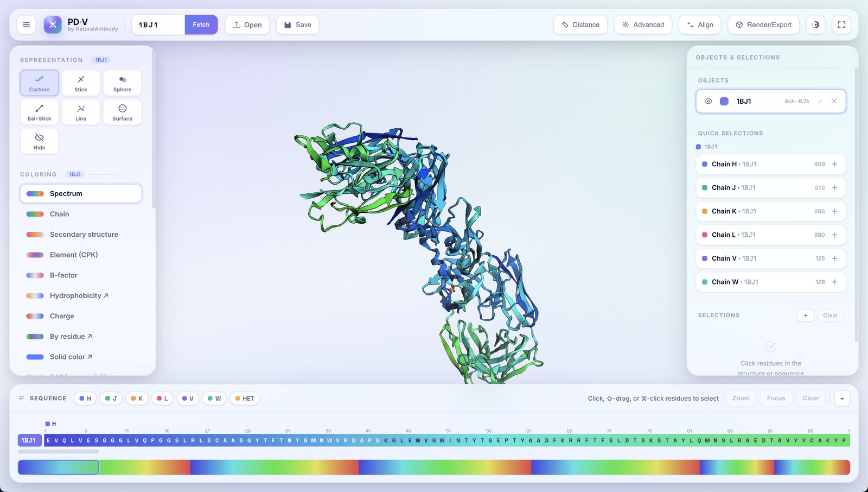This screenshot has height=492, width=868.
Task: Select Cartoon representation
Action: click(40, 83)
